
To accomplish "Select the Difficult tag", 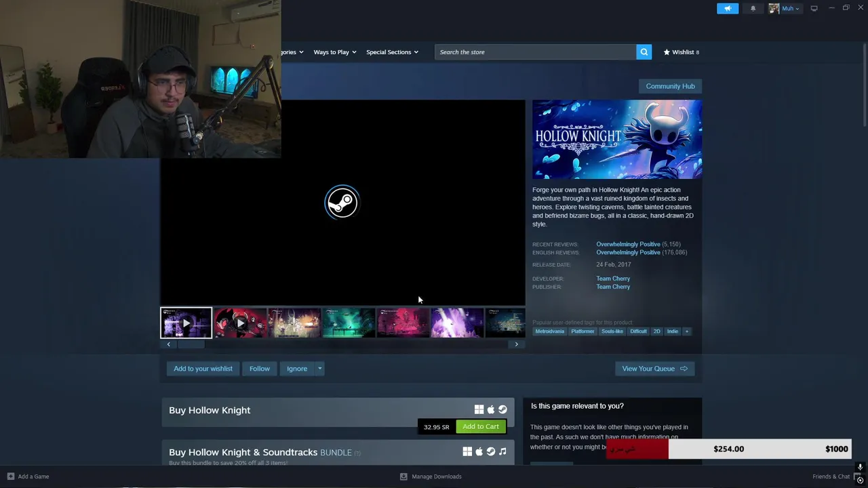I will pyautogui.click(x=638, y=331).
